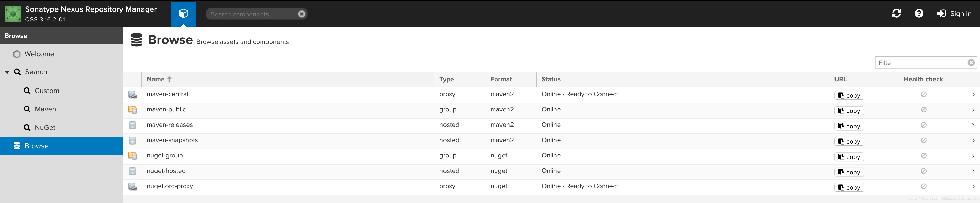Open the NuGet search item
The width and height of the screenshot is (980, 203).
pyautogui.click(x=62, y=127)
